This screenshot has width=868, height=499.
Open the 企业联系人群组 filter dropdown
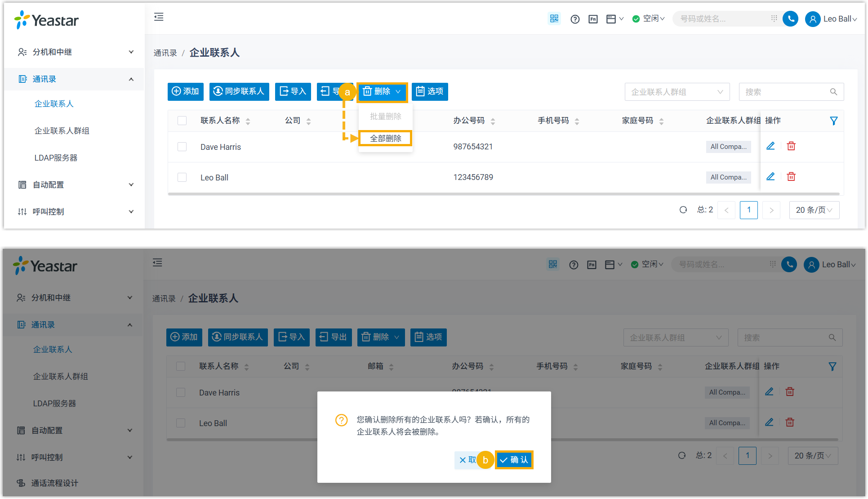tap(677, 92)
